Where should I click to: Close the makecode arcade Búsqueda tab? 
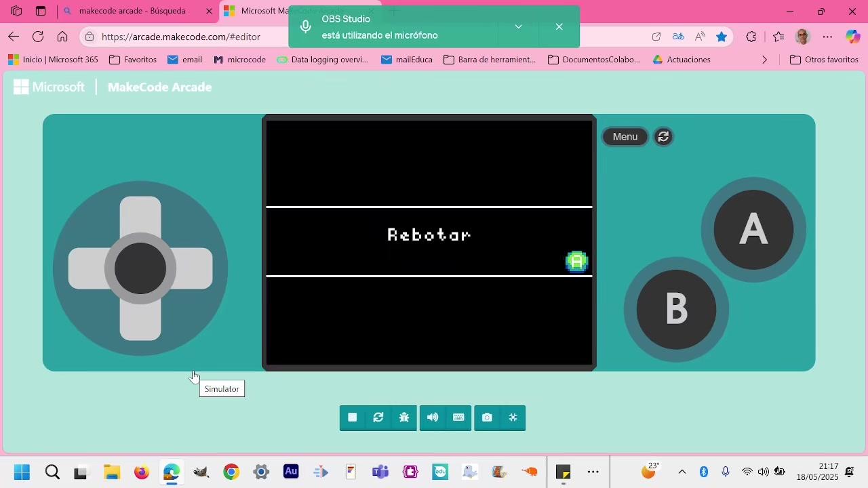point(209,11)
